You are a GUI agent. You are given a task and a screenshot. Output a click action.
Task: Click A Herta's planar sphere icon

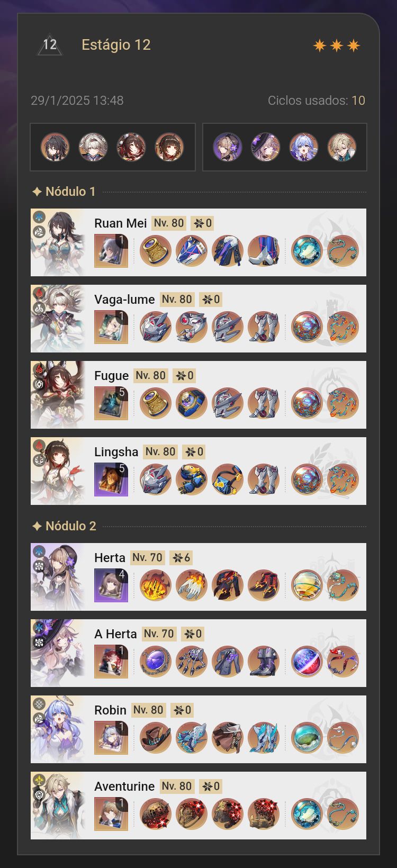307,662
